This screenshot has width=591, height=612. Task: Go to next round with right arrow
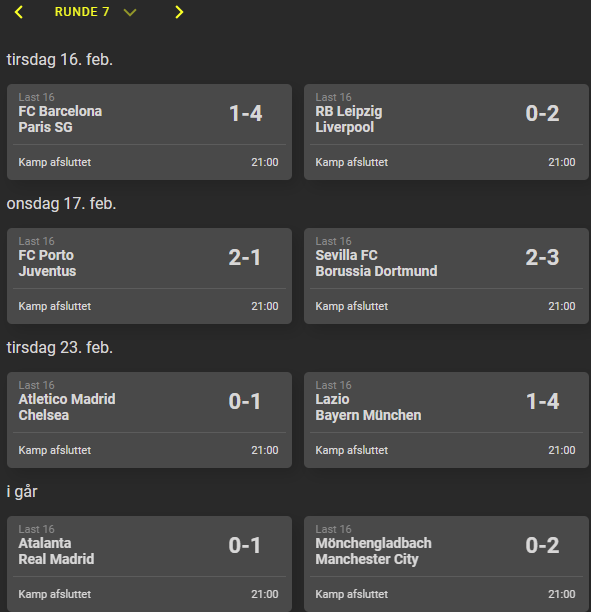179,12
